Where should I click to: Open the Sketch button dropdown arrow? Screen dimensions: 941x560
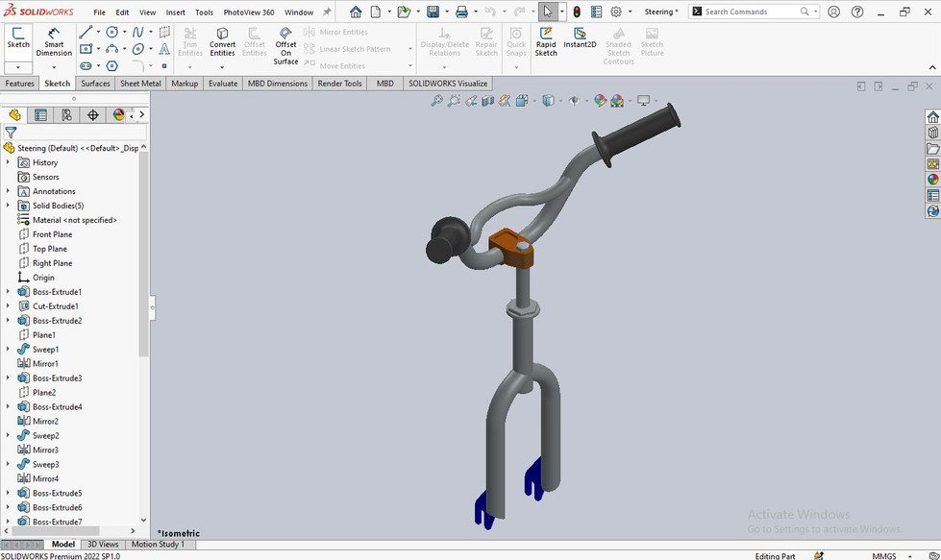pyautogui.click(x=18, y=67)
